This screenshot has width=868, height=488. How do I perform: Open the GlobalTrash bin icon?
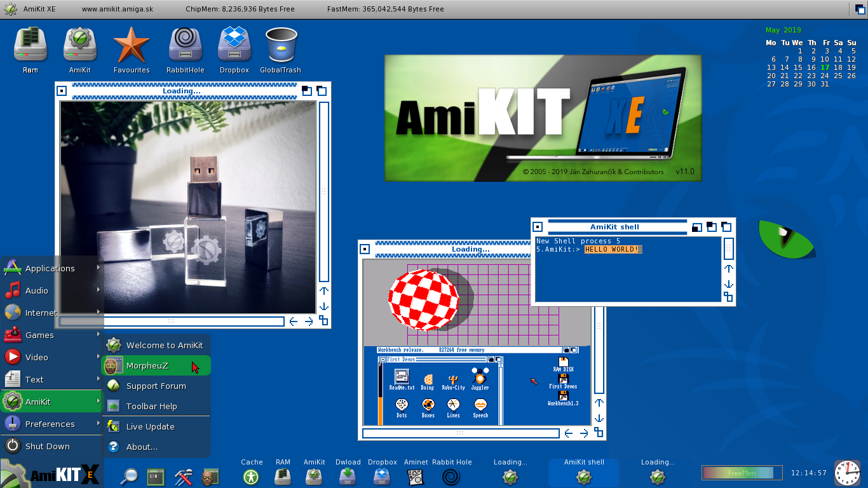280,46
